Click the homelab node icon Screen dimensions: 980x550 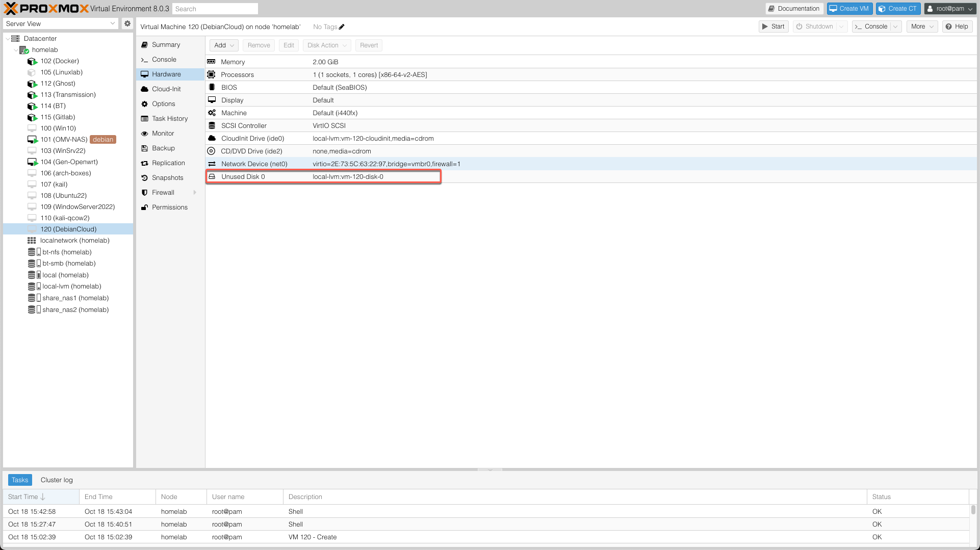[24, 49]
